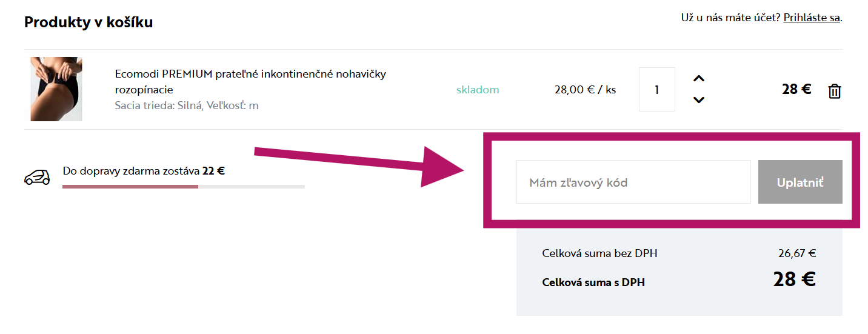The height and width of the screenshot is (334, 868).
Task: Click the unit price 28,00 € / ks
Action: pyautogui.click(x=585, y=90)
